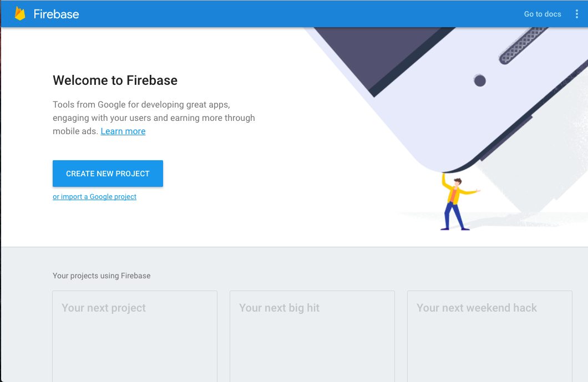Select the 'Your next big hit' card
Image resolution: width=588 pixels, height=382 pixels.
312,336
